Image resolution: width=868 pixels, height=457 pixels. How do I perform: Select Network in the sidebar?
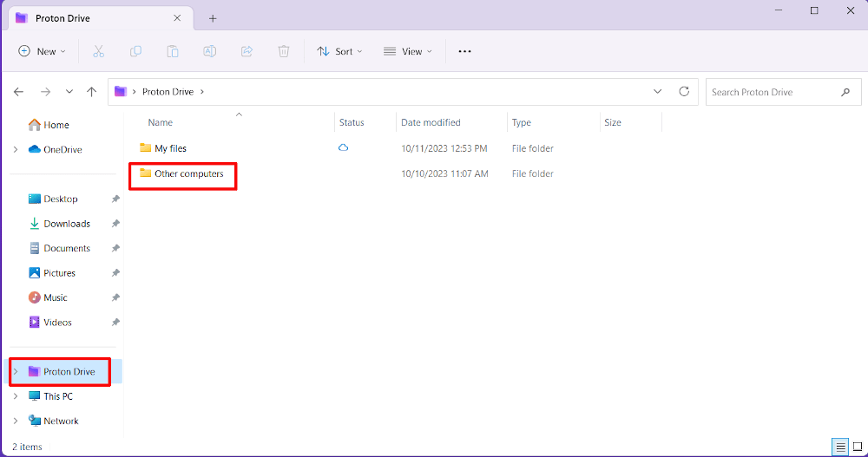pyautogui.click(x=54, y=421)
